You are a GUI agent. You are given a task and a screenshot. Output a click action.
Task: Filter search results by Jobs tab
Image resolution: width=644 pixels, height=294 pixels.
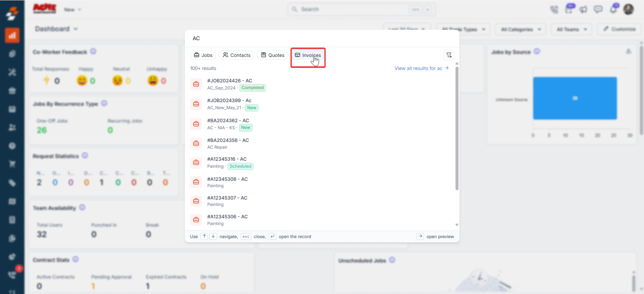[x=203, y=55]
